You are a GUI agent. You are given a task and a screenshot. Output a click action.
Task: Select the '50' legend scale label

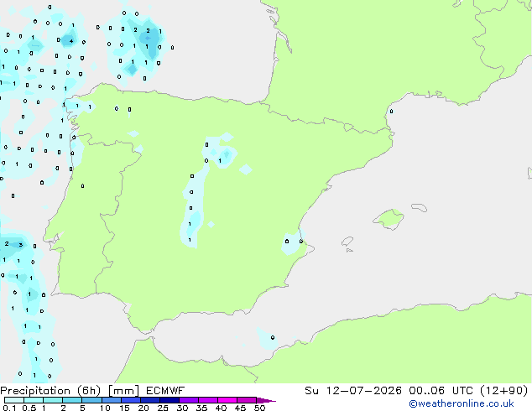pos(259,408)
